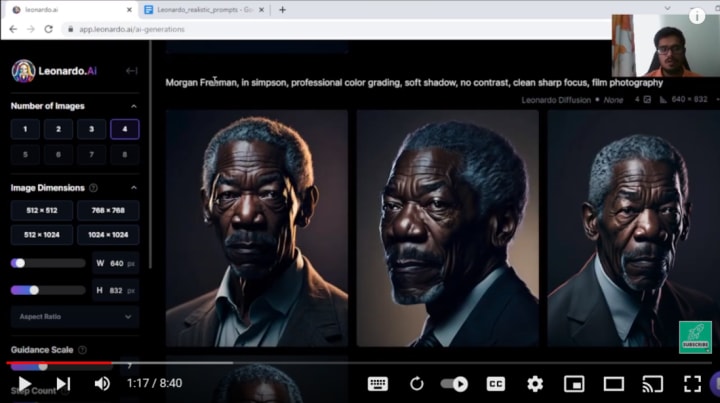This screenshot has height=403, width=720.
Task: Adjust the width slider
Action: coord(48,263)
